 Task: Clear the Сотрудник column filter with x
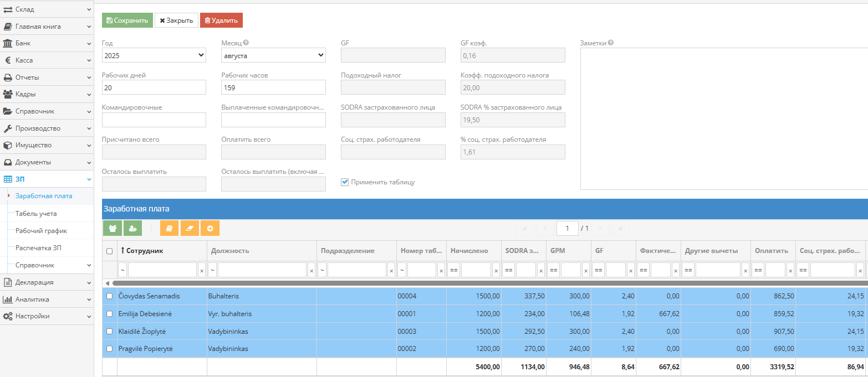[x=202, y=270]
